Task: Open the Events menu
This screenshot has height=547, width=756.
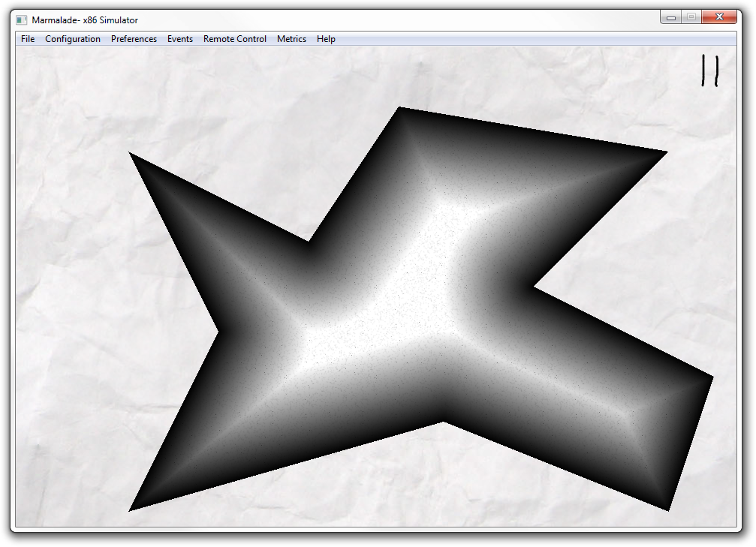Action: 180,39
